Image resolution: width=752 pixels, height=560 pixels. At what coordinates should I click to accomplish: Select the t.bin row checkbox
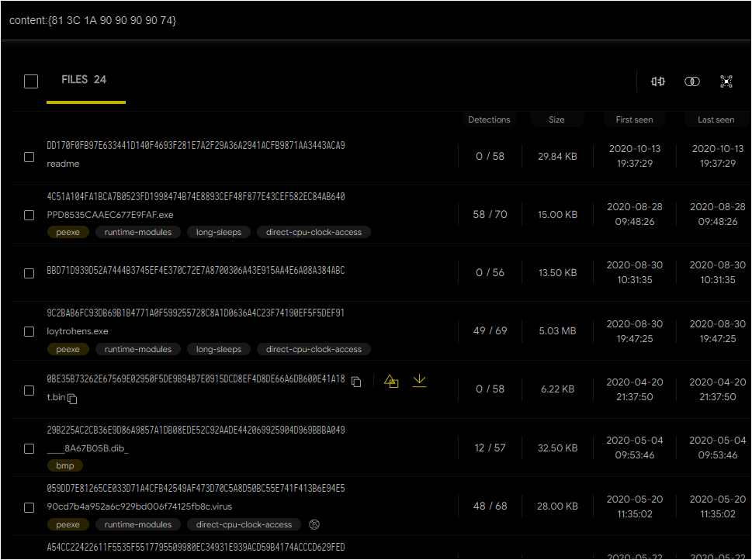coord(29,390)
